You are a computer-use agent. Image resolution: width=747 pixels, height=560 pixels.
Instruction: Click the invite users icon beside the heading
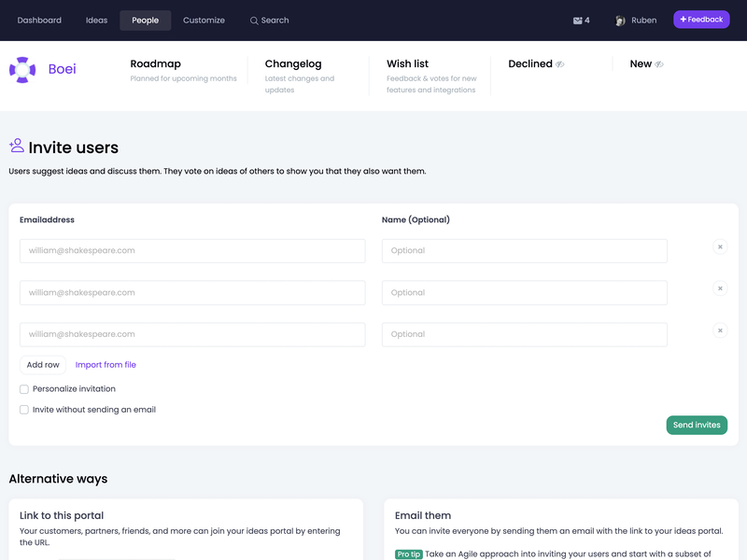tap(18, 147)
